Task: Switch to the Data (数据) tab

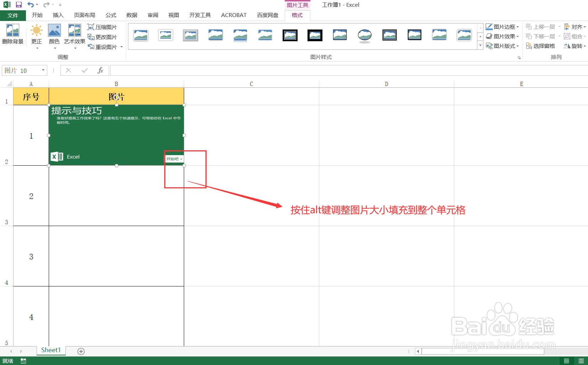Action: (132, 15)
